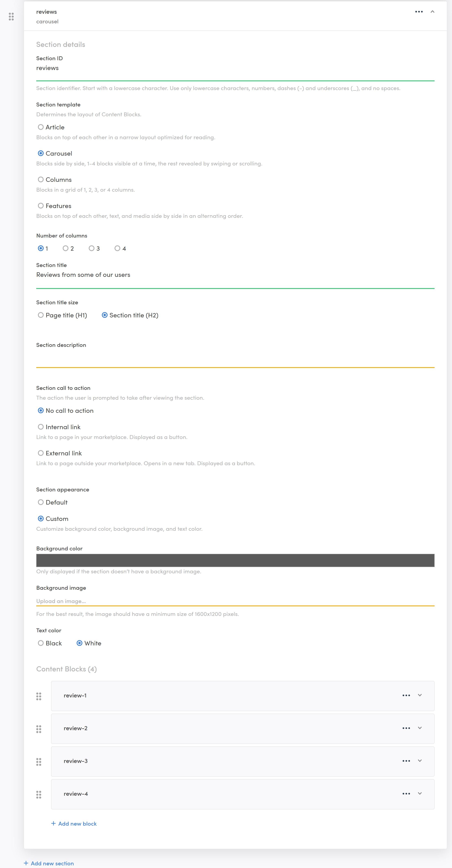Open three-dot menu for review-2 block
The image size is (452, 868).
pos(406,728)
